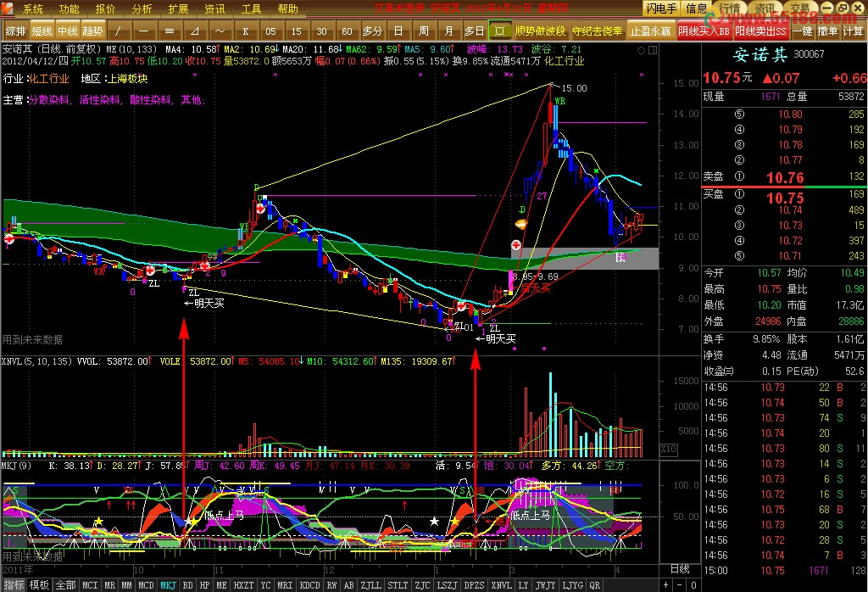Click the K candlestick toolbar button
Viewport: 868px width, 592px height.
click(246, 31)
